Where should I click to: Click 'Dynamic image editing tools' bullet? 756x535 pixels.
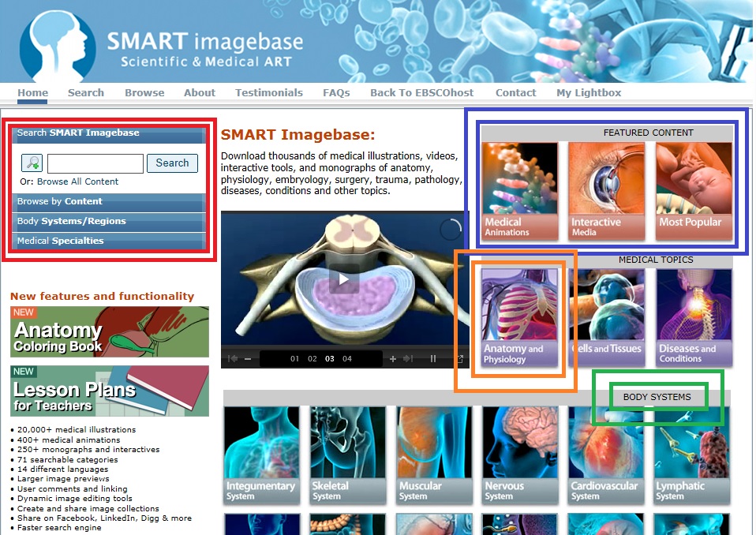[x=75, y=499]
